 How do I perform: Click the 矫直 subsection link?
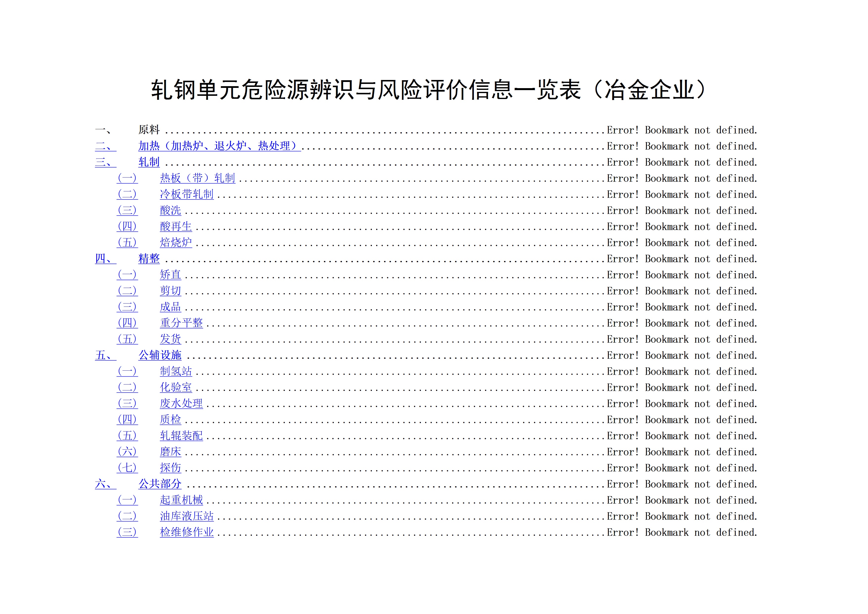(170, 275)
